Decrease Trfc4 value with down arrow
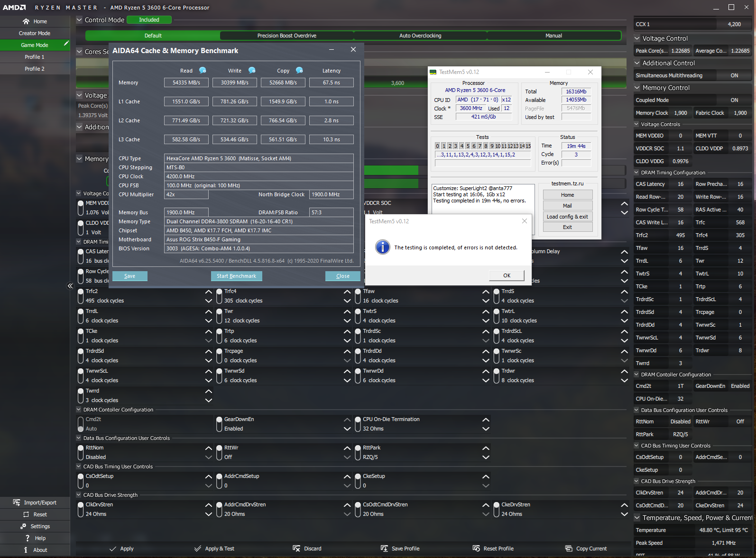This screenshot has height=558, width=756. coord(347,301)
